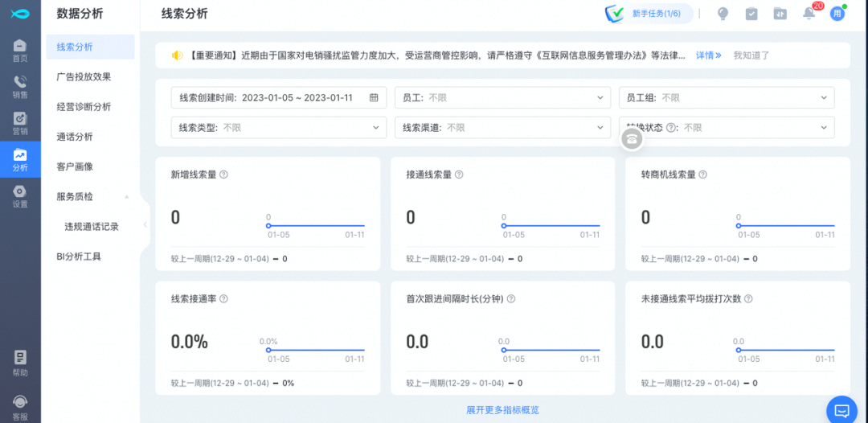Click 展开更多指标概览 link
This screenshot has height=423, width=868.
click(x=502, y=410)
